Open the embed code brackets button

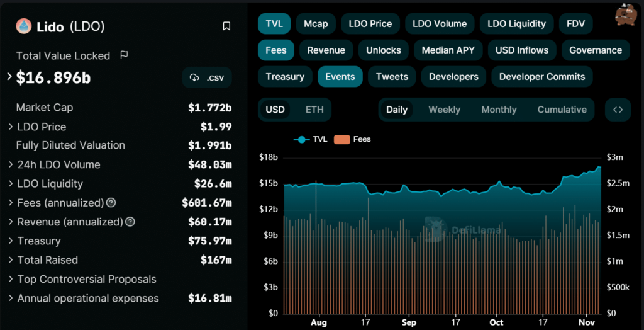coord(618,110)
